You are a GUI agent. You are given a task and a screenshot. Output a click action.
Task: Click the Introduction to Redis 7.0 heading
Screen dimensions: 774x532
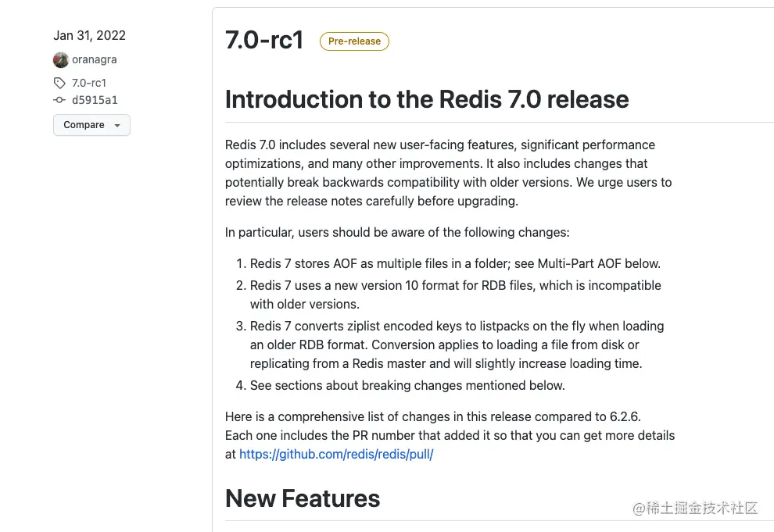(x=427, y=99)
